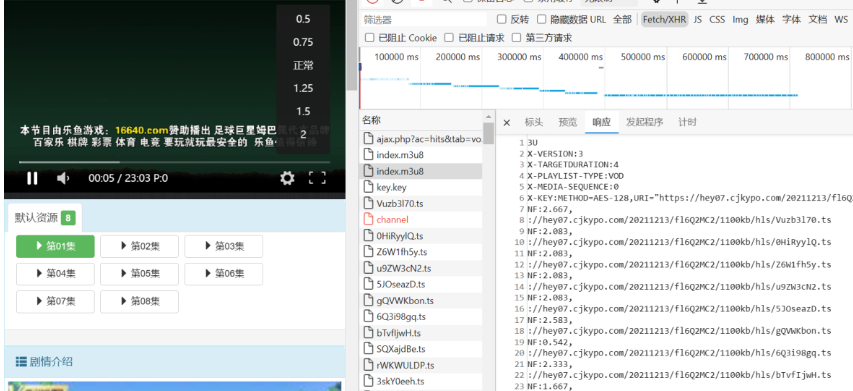Close the request details pane
The image size is (853, 391).
pyautogui.click(x=506, y=122)
